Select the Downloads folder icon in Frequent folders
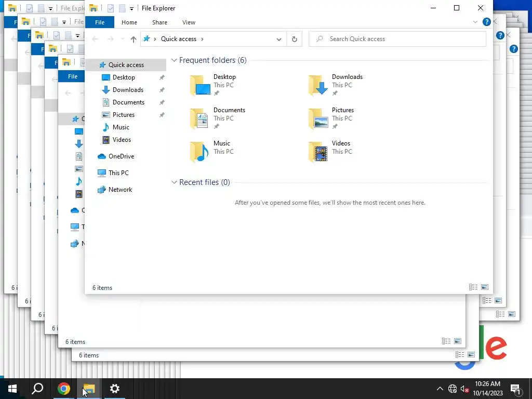 [x=318, y=85]
